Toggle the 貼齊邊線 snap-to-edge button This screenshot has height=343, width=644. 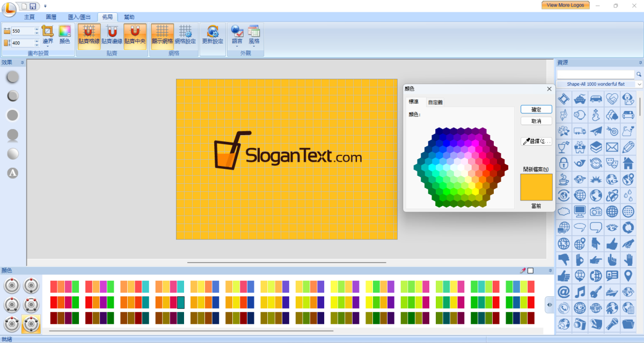pos(112,36)
